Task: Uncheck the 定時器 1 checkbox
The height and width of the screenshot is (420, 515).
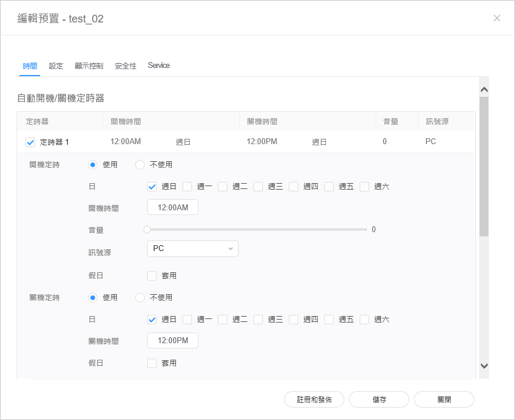Action: pos(31,142)
